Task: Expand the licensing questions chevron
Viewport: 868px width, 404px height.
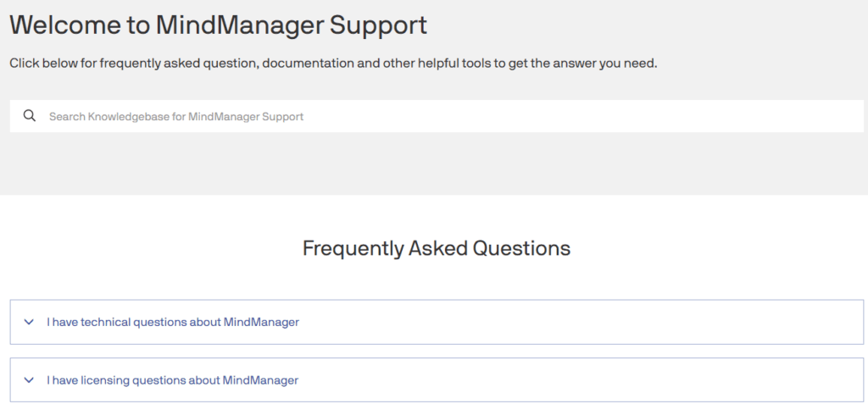Action: [29, 380]
